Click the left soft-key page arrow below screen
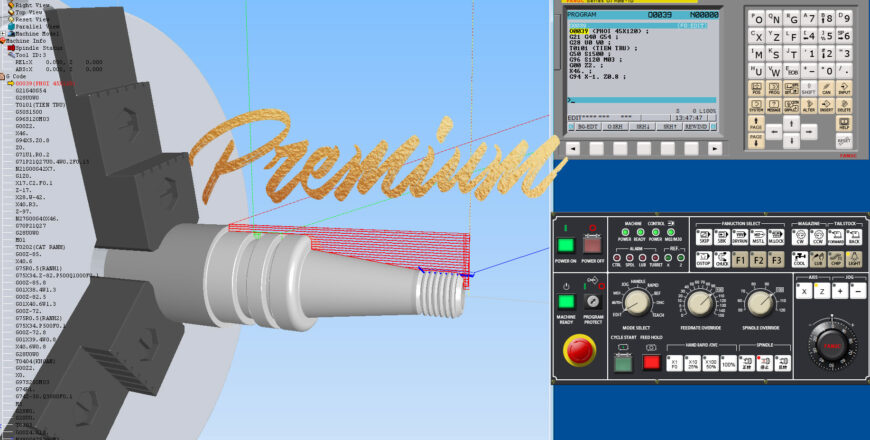The image size is (870, 440). point(572,148)
